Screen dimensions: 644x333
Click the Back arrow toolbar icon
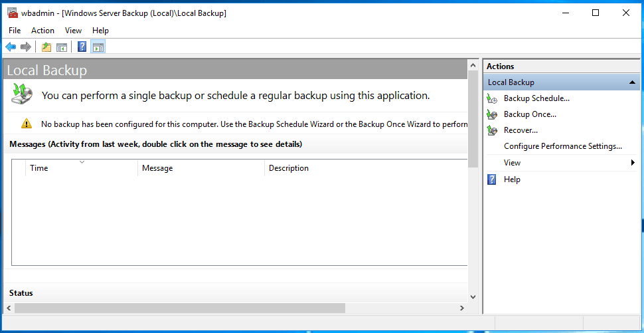click(11, 47)
